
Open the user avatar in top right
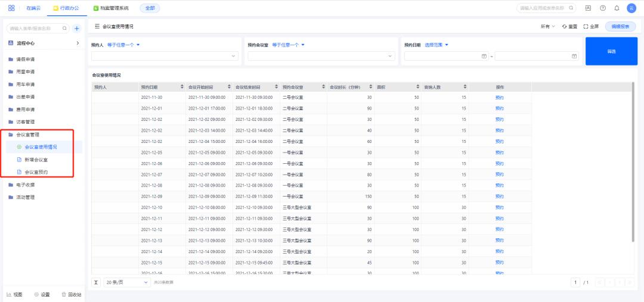pos(631,8)
